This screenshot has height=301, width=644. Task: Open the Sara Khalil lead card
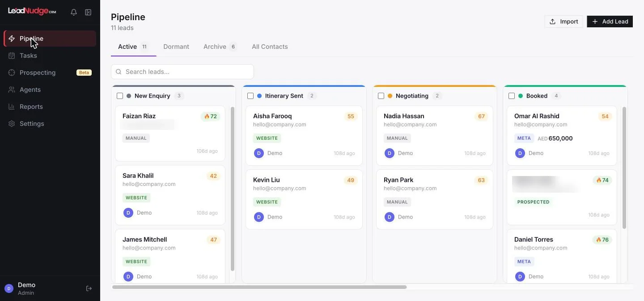pos(170,195)
